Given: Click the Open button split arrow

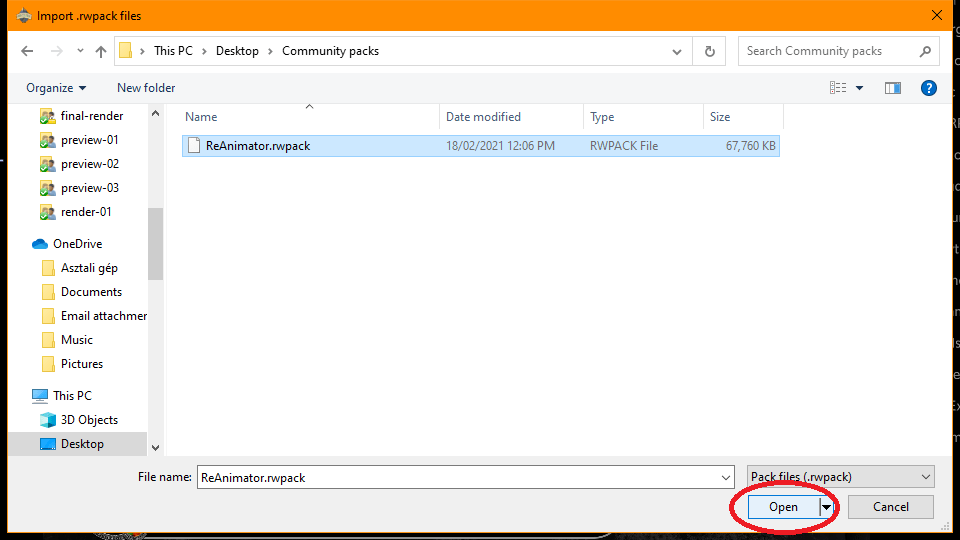Looking at the screenshot, I should [x=826, y=507].
